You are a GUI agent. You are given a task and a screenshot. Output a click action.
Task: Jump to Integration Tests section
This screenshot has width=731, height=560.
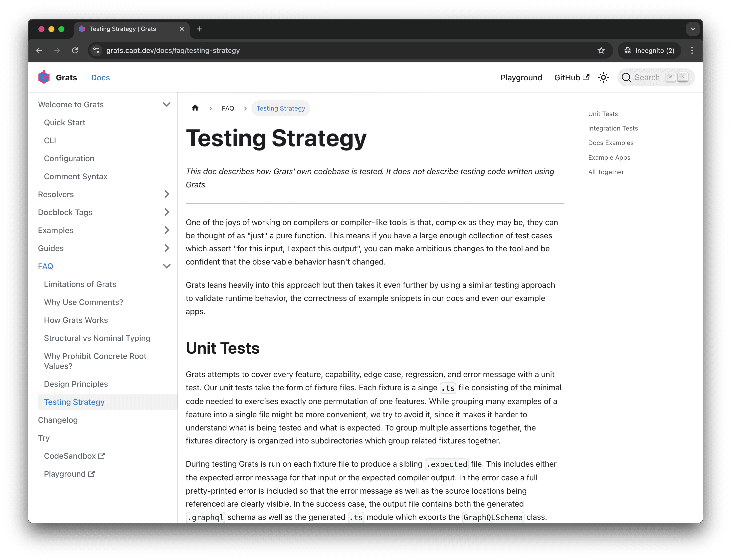pyautogui.click(x=613, y=128)
